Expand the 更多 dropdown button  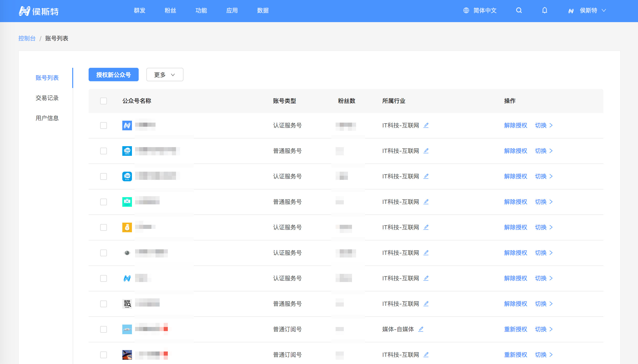pyautogui.click(x=165, y=75)
